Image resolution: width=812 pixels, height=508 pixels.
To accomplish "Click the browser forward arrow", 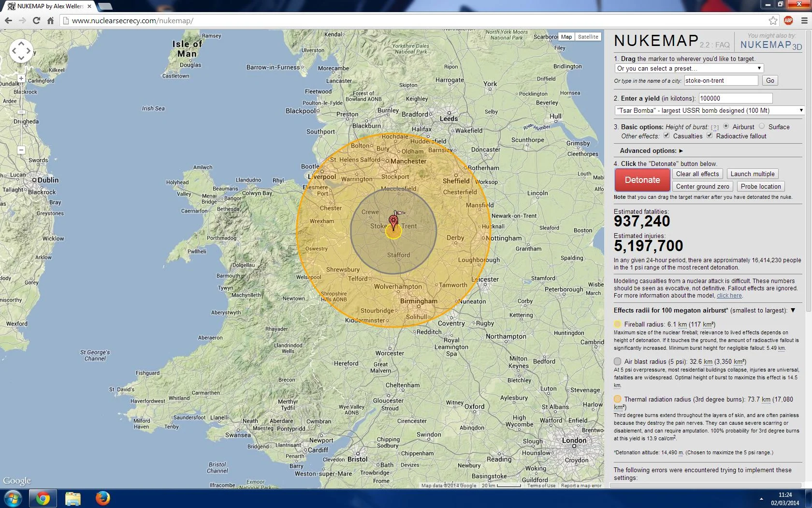I will click(22, 20).
